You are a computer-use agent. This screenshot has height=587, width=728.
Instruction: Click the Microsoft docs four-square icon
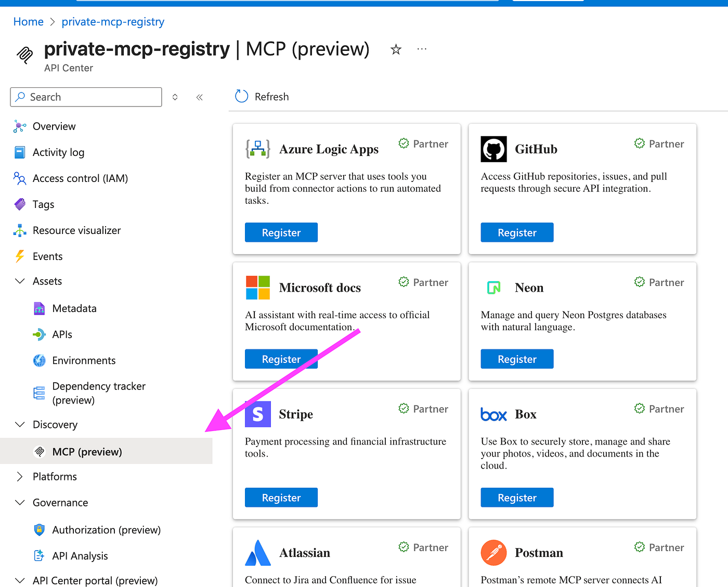pos(257,288)
